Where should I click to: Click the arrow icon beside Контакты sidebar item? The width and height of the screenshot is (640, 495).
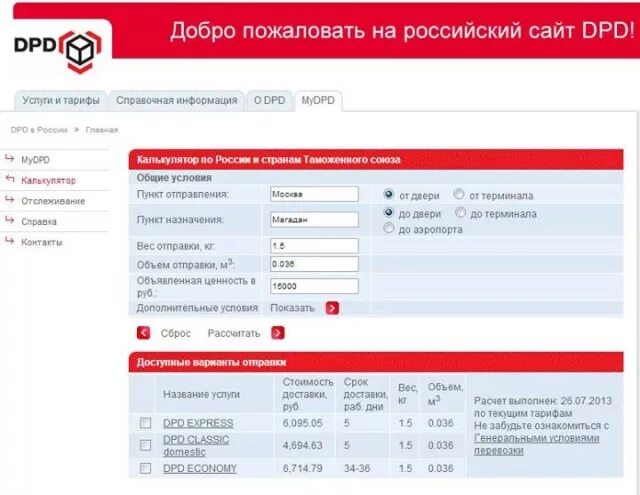click(x=9, y=241)
